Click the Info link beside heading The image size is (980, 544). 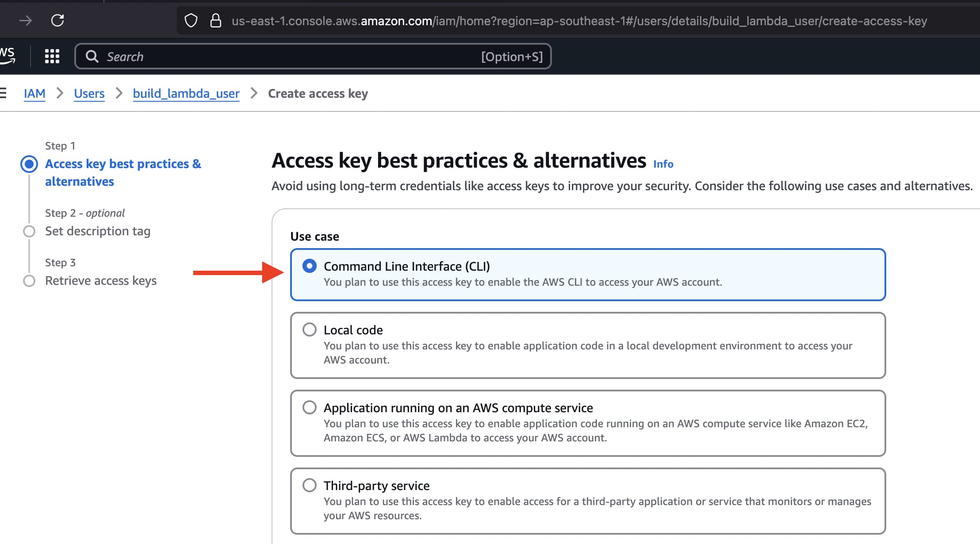pos(663,164)
